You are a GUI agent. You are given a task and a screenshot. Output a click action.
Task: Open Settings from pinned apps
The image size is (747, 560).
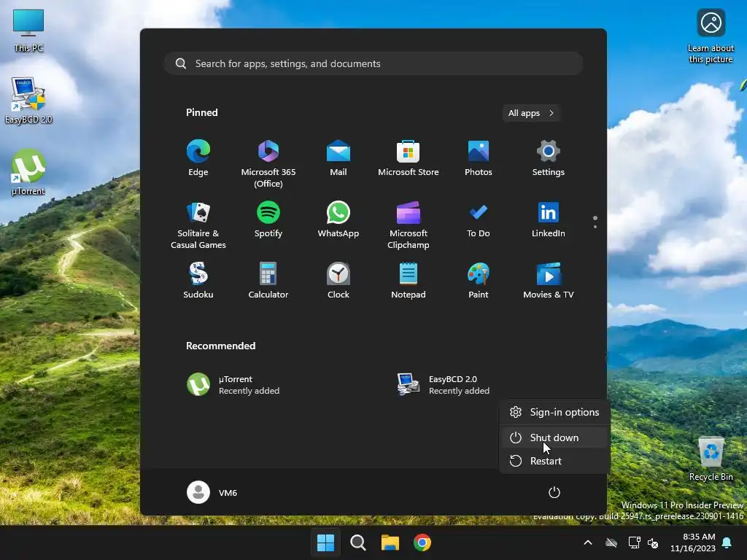click(x=549, y=158)
